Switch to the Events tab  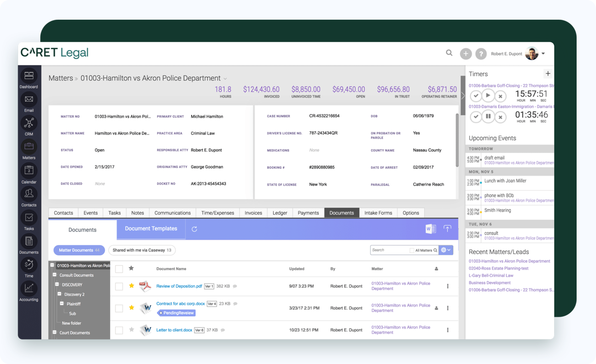(x=90, y=213)
